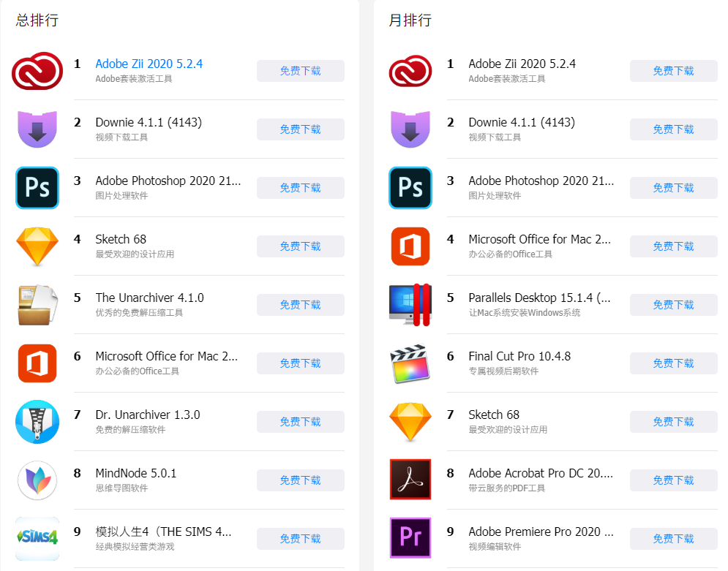The width and height of the screenshot is (728, 571).
Task: Click 免费下载 for 模拟人生4 THE SIMS 4
Action: [x=301, y=539]
